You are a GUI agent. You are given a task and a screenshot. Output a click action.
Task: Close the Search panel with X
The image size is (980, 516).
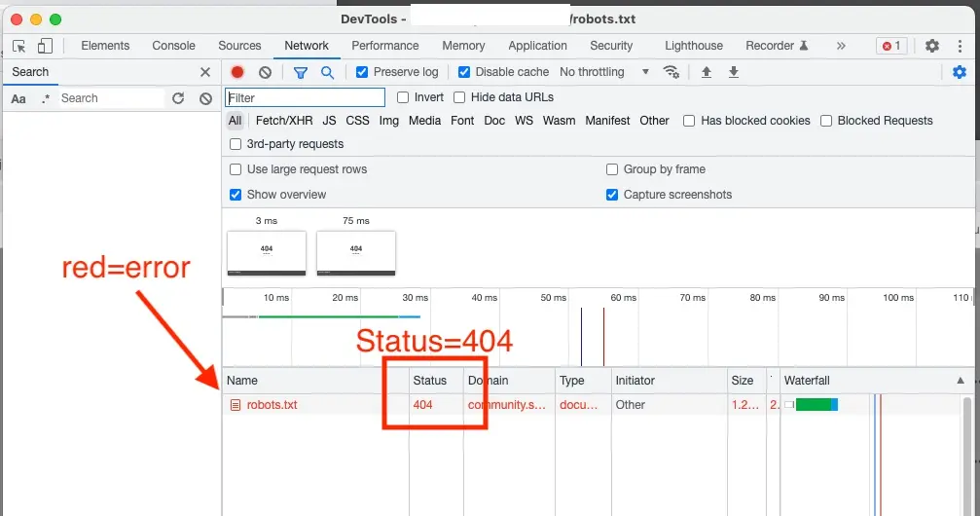tap(205, 72)
